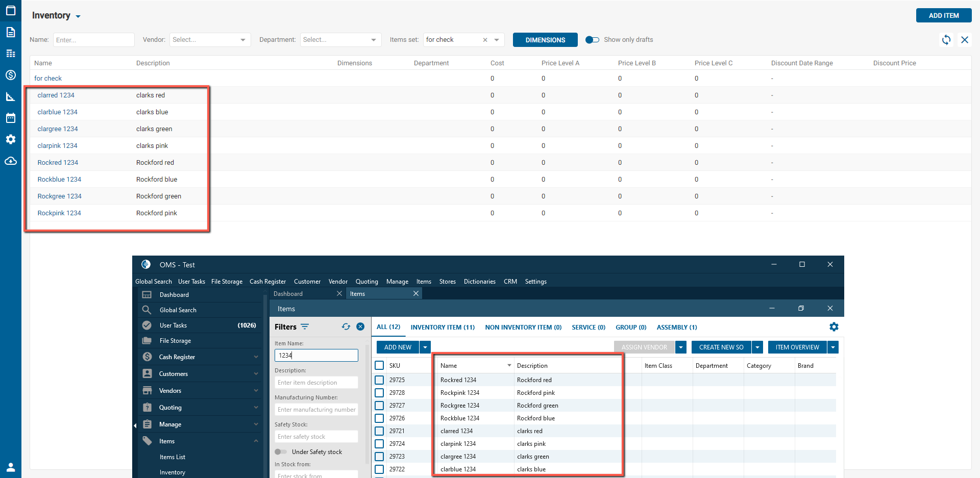Open the Dictionaries menu
980x478 pixels.
click(479, 282)
